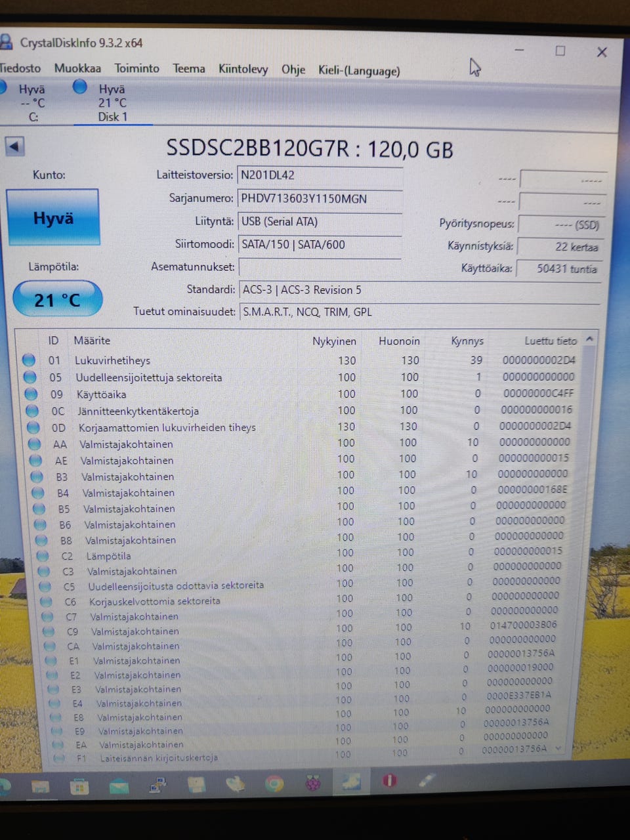The image size is (630, 840).
Task: Select the Jännitteenkytkentäkertoja attribute text
Action: [138, 411]
